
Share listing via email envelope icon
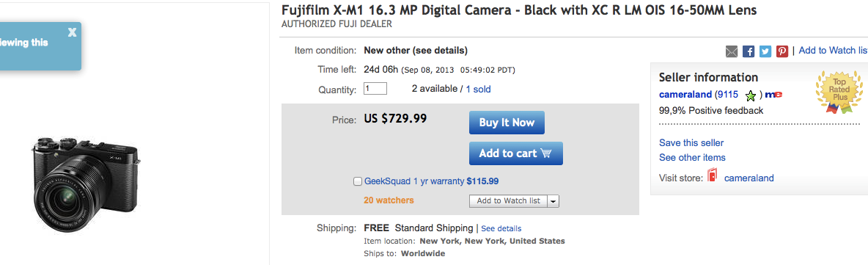click(731, 51)
